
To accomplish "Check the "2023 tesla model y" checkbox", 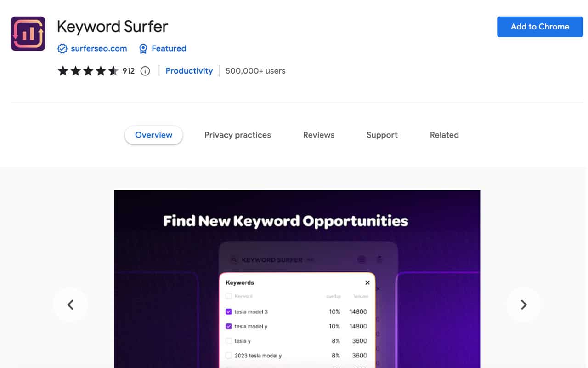I will [x=229, y=356].
